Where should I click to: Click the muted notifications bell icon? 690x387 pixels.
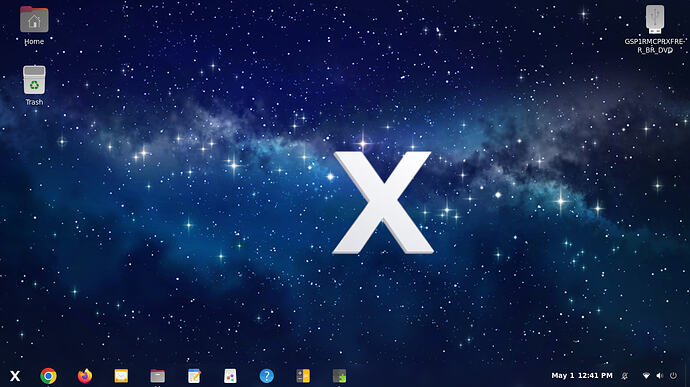click(x=624, y=376)
